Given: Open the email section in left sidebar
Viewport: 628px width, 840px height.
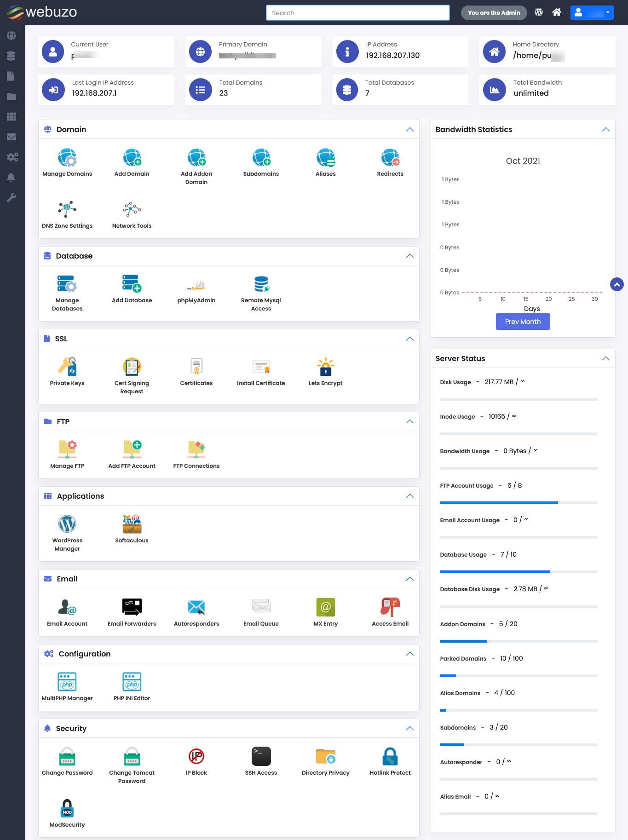Looking at the screenshot, I should (12, 137).
